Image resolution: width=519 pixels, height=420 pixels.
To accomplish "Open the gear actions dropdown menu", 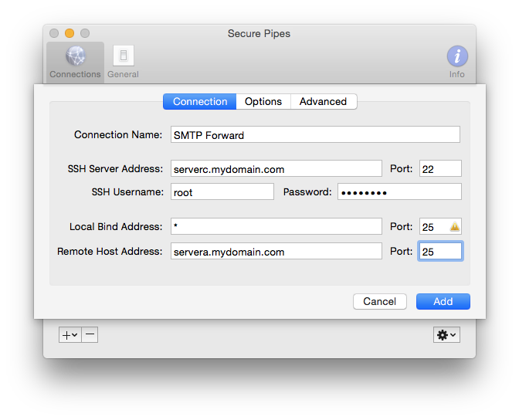I will [x=446, y=334].
